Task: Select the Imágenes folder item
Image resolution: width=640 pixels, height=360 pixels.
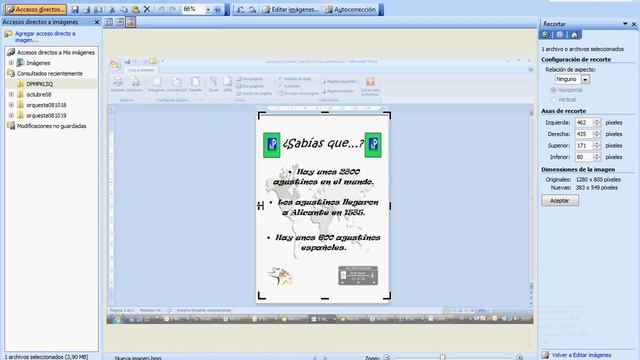Action: (x=38, y=63)
